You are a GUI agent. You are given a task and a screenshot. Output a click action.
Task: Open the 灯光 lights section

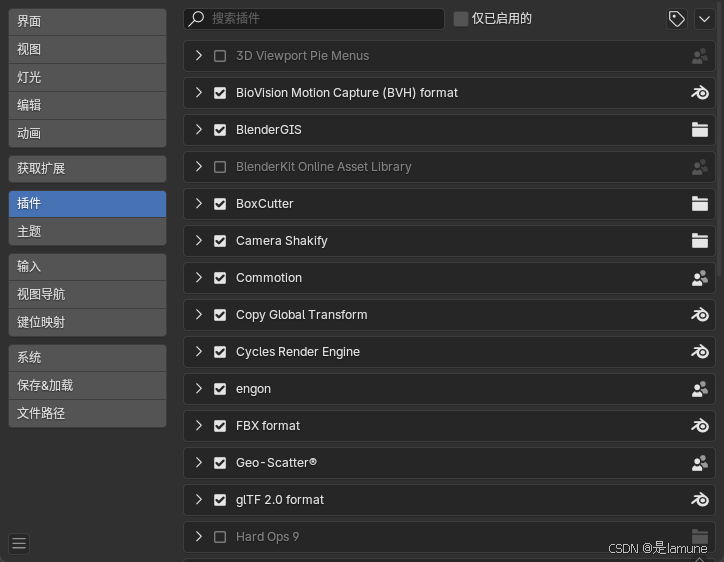tap(87, 78)
